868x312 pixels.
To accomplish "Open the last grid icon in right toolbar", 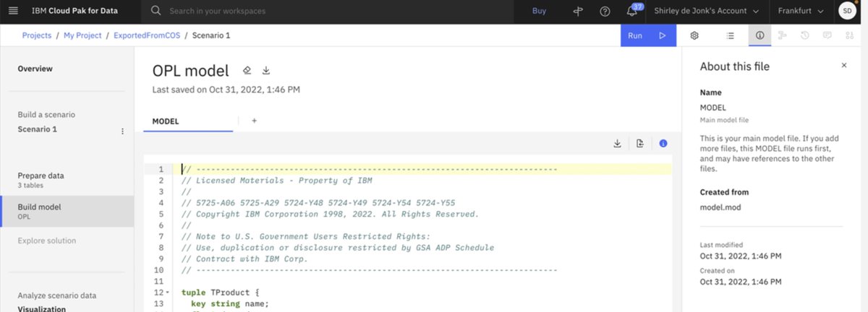I will tap(850, 35).
